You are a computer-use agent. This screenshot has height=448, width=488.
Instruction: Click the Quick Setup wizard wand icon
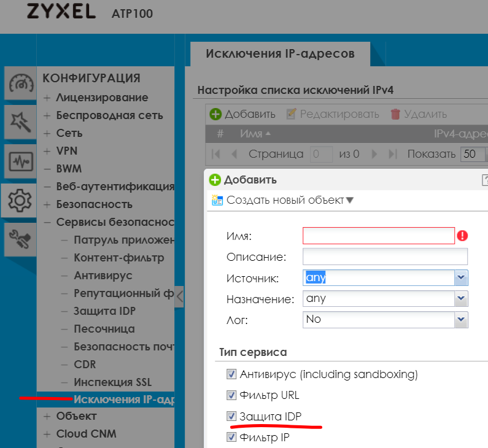(x=20, y=121)
